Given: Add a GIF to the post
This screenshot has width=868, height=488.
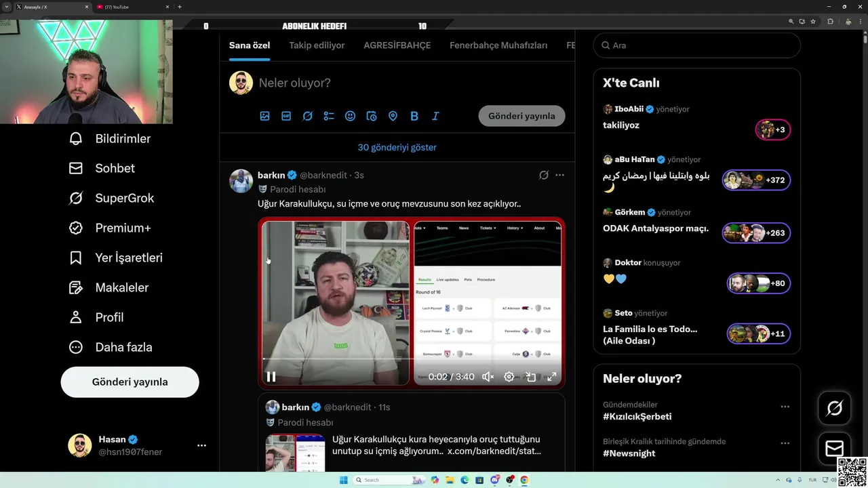Looking at the screenshot, I should click(x=286, y=116).
